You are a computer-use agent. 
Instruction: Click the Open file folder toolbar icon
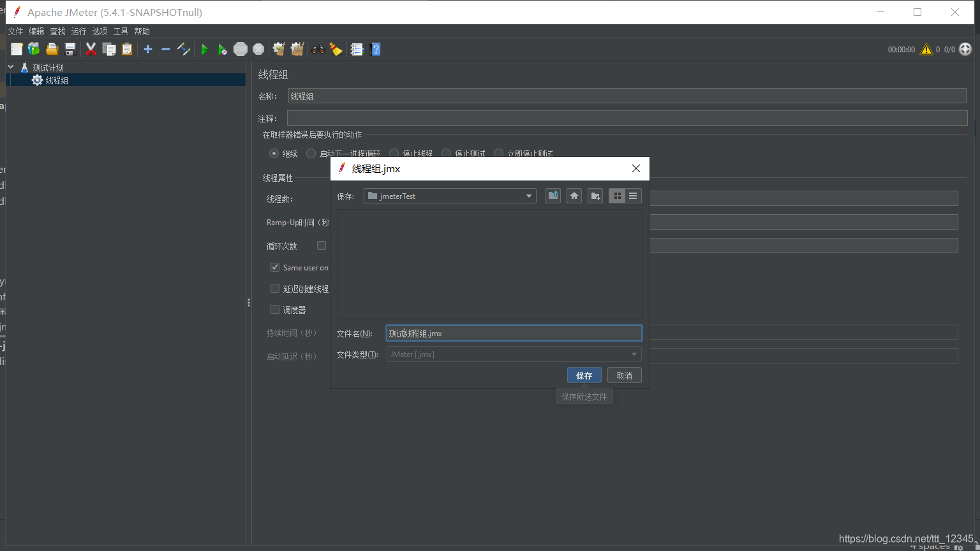(52, 49)
